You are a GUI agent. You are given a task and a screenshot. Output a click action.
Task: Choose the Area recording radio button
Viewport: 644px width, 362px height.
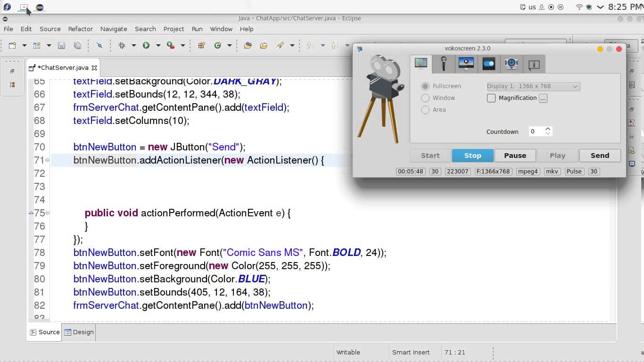coord(425,109)
